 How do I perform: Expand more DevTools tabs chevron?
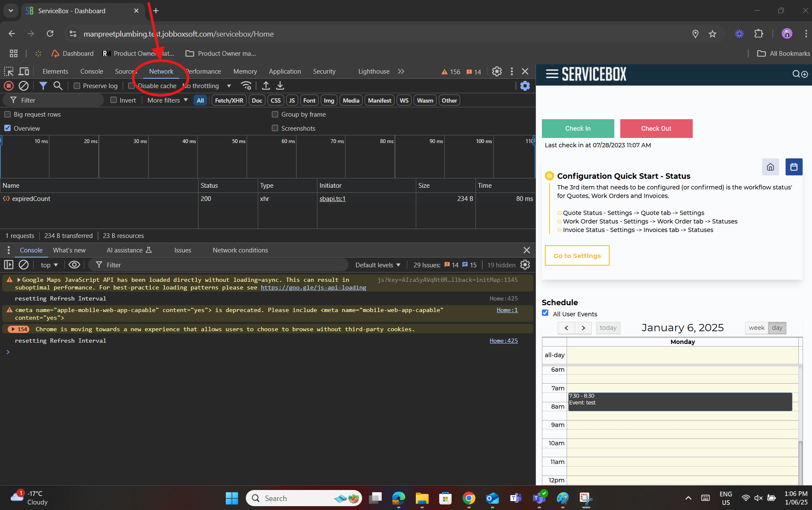pyautogui.click(x=401, y=72)
